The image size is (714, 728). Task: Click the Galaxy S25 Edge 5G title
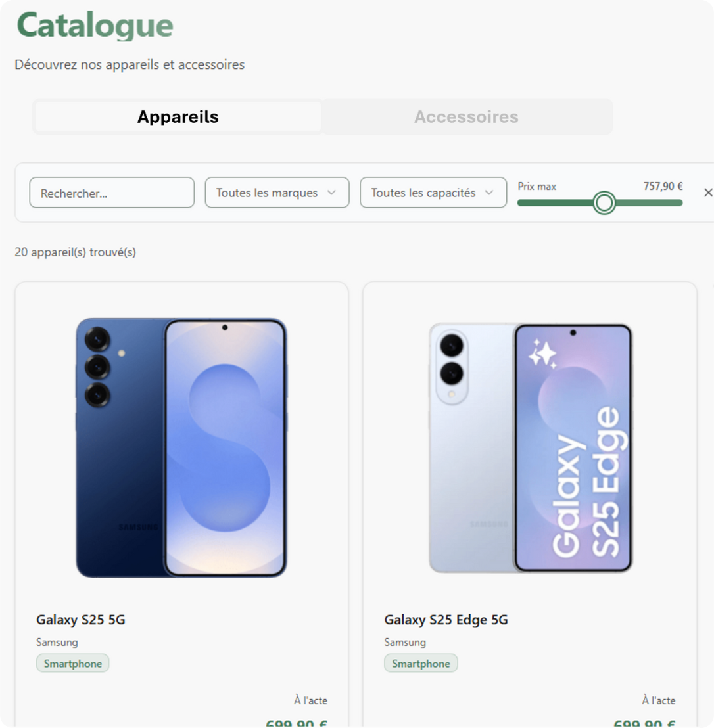pyautogui.click(x=446, y=620)
